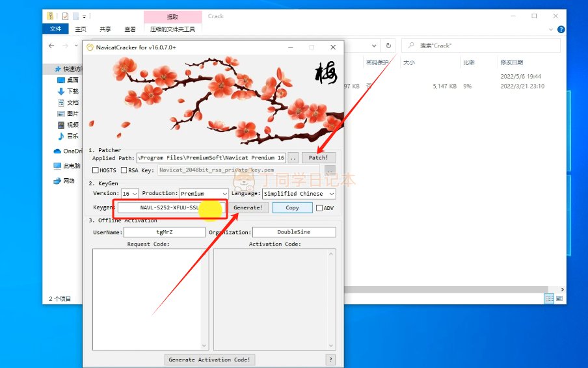588x368 pixels.
Task: Tick the ADV checkbox
Action: click(x=319, y=208)
